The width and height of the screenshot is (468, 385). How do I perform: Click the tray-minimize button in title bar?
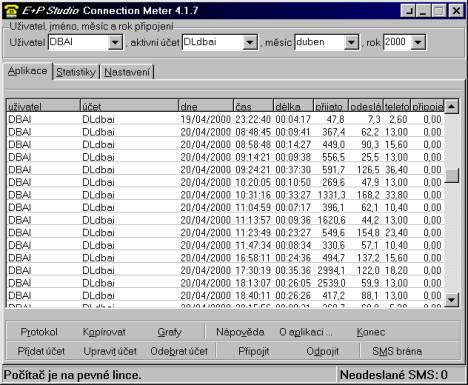pos(408,11)
